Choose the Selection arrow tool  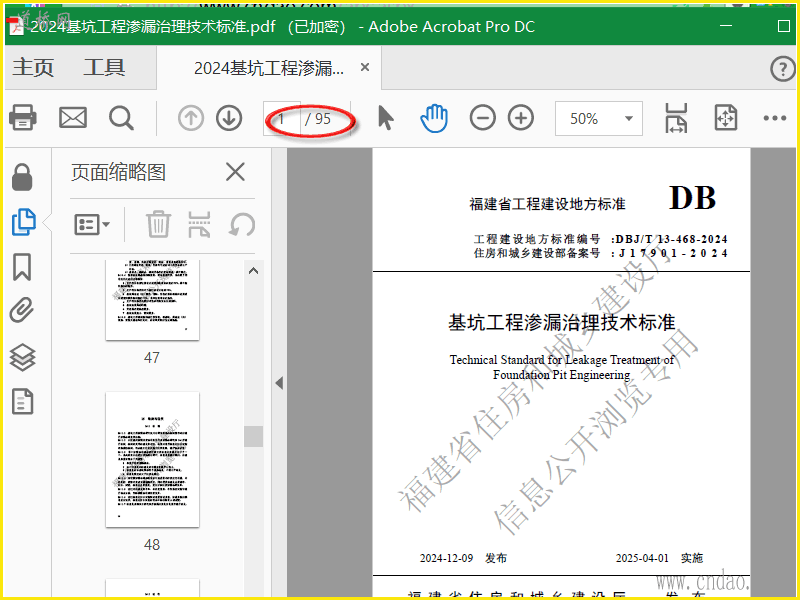(386, 118)
